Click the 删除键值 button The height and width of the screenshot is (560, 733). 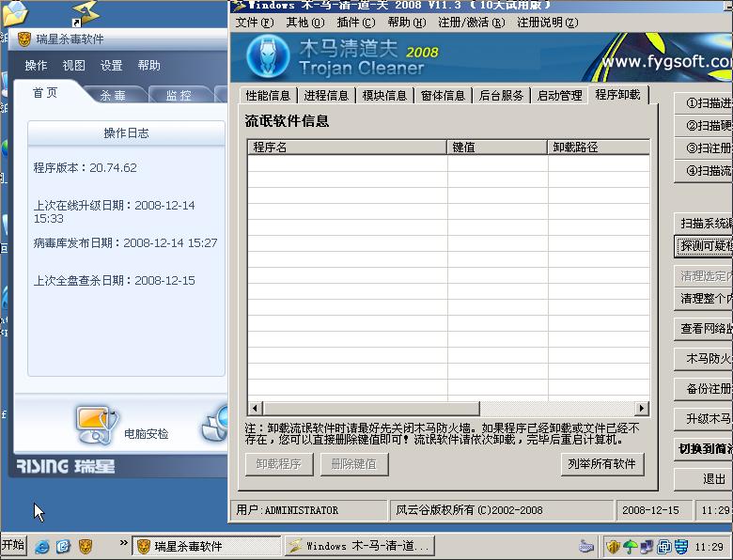point(354,464)
